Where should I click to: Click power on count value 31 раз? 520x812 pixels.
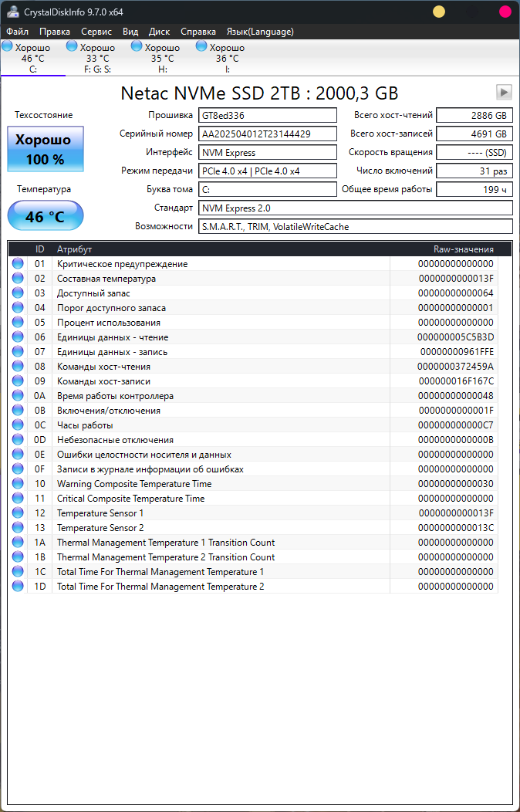474,171
